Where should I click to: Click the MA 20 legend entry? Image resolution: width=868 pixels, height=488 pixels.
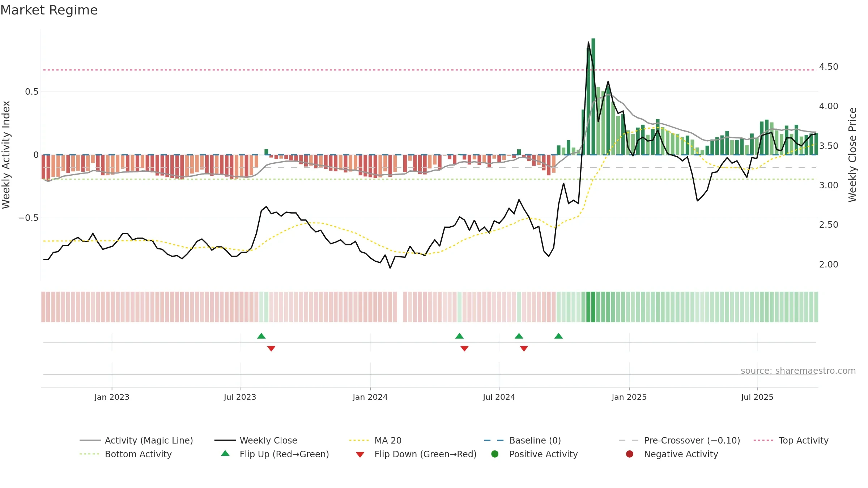pyautogui.click(x=375, y=440)
